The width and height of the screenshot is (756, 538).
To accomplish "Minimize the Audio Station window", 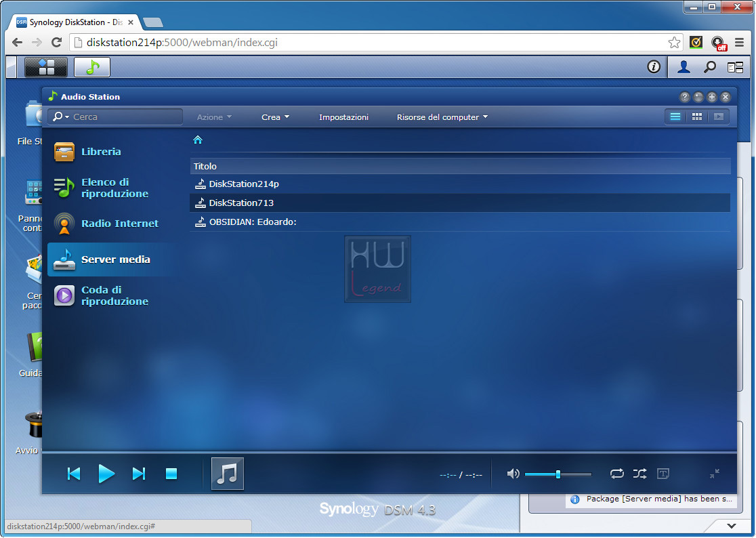I will pyautogui.click(x=698, y=98).
